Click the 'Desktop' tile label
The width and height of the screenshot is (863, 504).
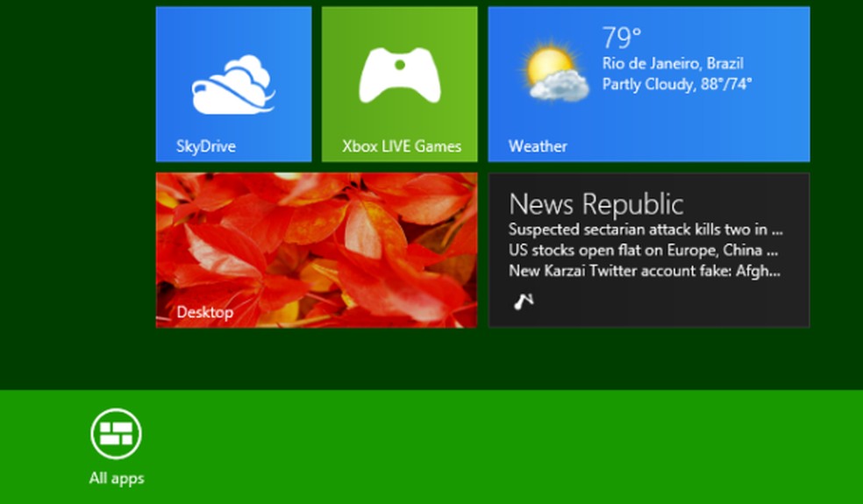click(x=204, y=312)
